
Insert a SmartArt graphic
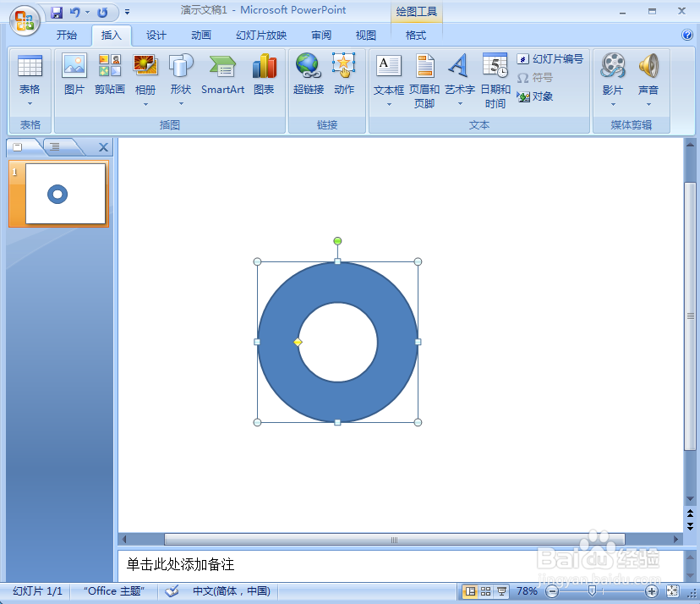coord(223,74)
